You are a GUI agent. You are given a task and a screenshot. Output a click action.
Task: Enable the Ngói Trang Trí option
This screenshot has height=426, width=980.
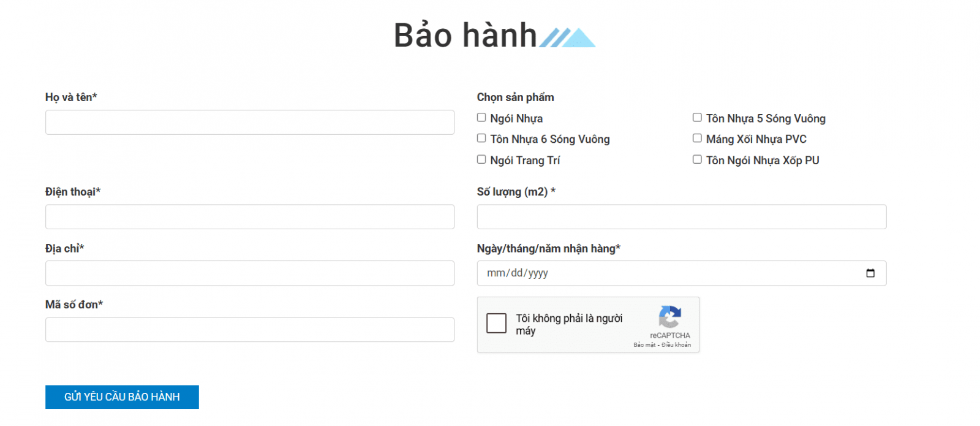(x=481, y=159)
